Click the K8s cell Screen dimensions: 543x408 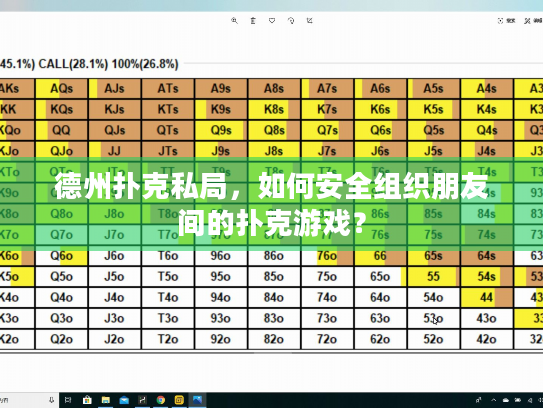[274, 109]
